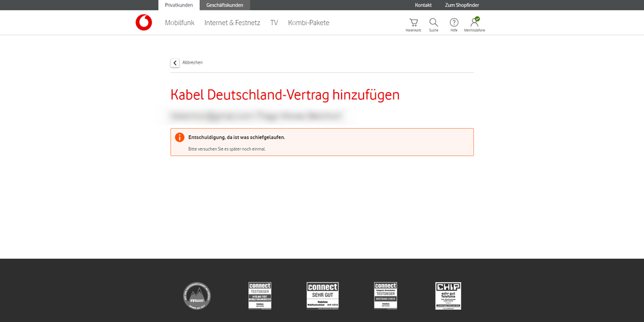Image resolution: width=644 pixels, height=322 pixels.
Task: Open the Internet & Festnetz menu
Action: 232,23
